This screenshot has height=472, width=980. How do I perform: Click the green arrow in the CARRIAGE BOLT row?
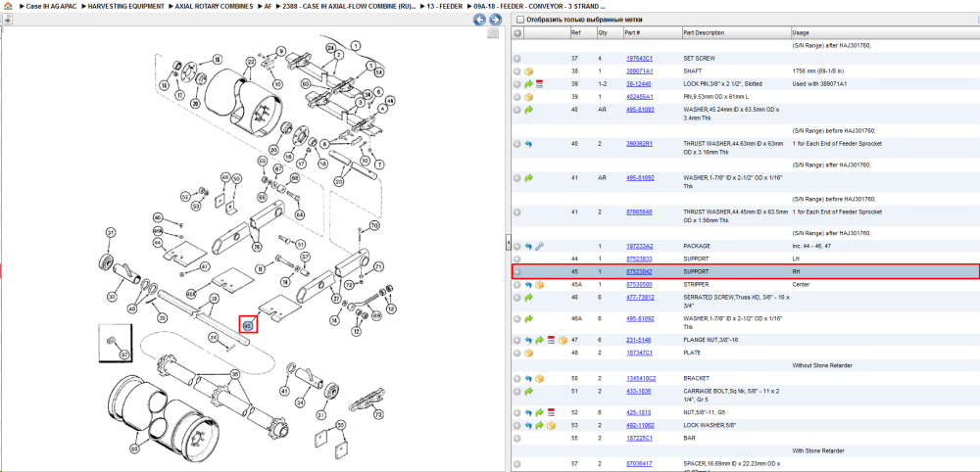click(529, 392)
